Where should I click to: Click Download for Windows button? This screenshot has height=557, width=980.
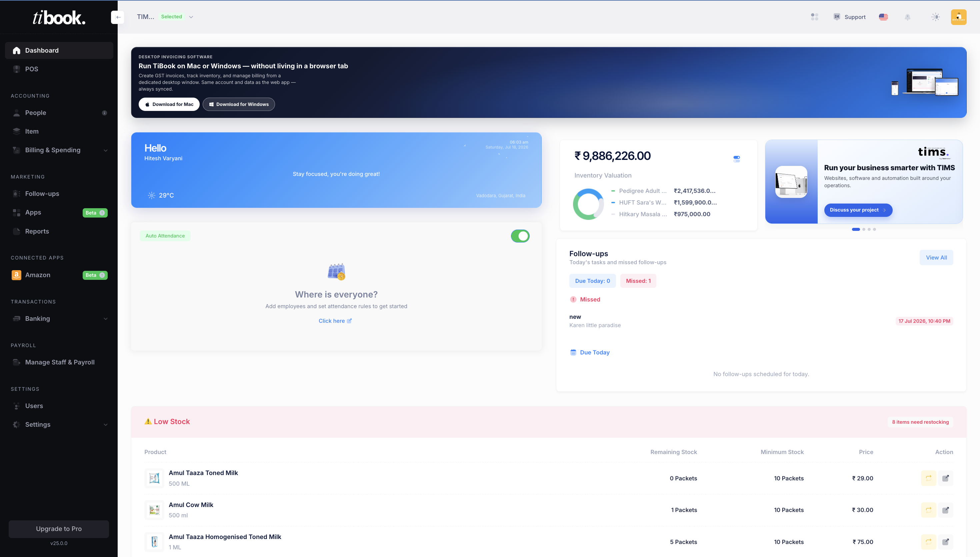coord(238,105)
